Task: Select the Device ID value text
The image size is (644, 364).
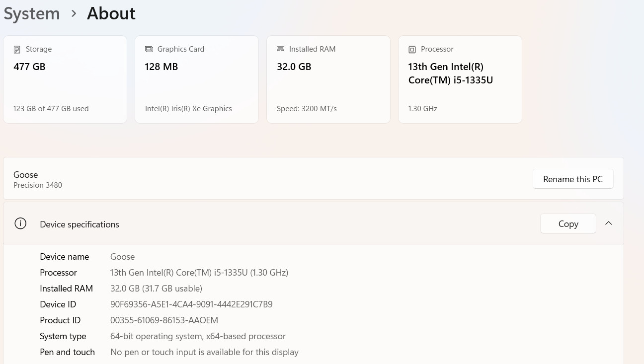Action: pyautogui.click(x=191, y=304)
